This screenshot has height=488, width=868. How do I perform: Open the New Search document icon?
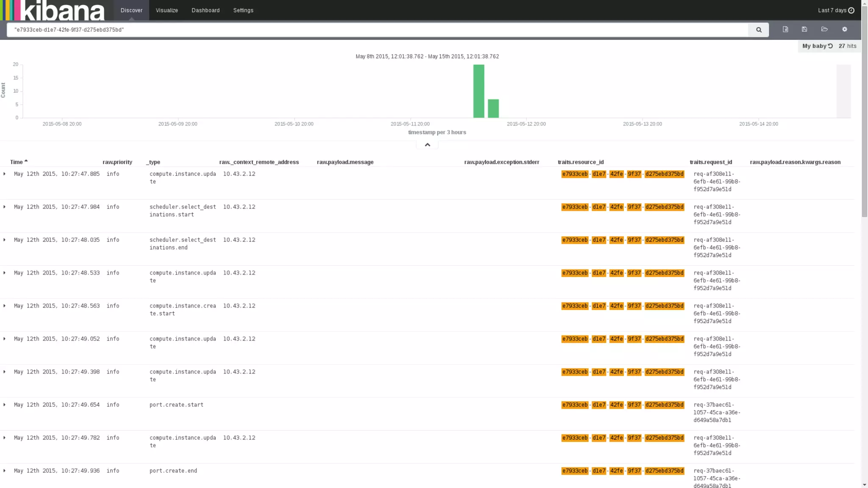click(x=785, y=29)
